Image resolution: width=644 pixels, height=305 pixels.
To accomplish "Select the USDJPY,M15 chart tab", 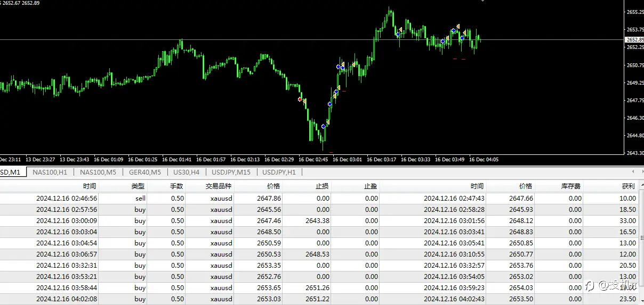I will point(231,172).
